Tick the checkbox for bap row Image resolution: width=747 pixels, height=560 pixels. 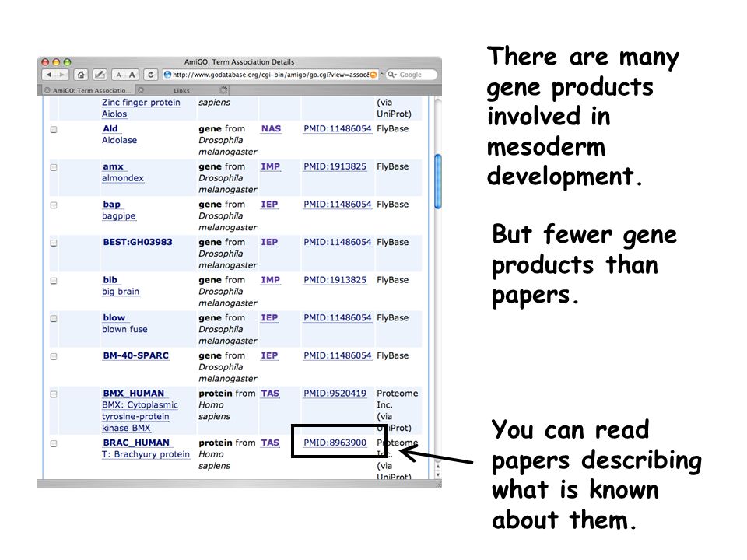click(x=54, y=205)
